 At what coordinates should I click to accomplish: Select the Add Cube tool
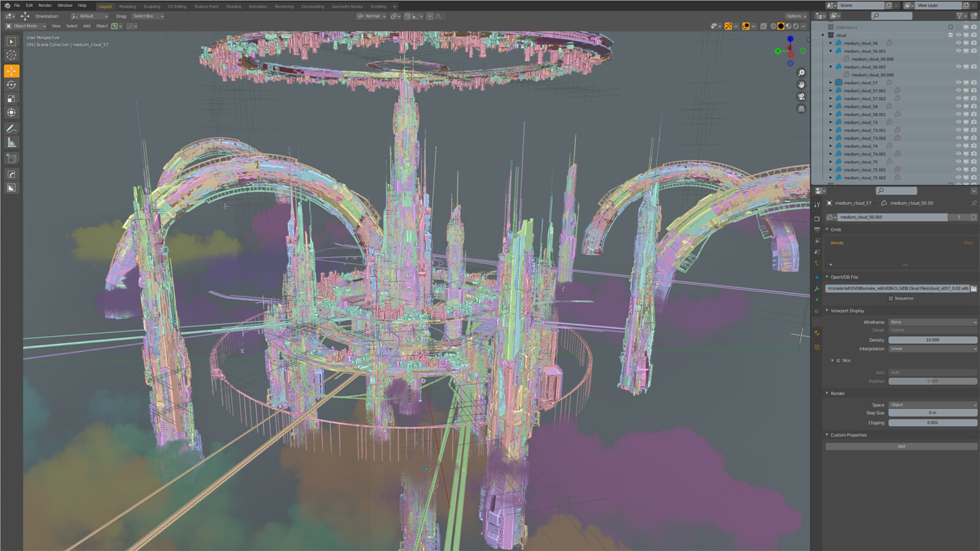pos(12,159)
